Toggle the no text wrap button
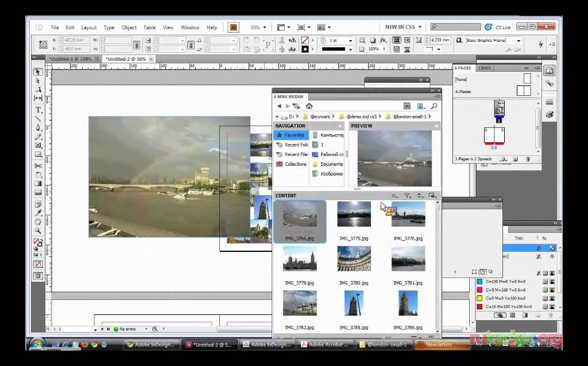This screenshot has width=588, height=366. pyautogui.click(x=396, y=40)
